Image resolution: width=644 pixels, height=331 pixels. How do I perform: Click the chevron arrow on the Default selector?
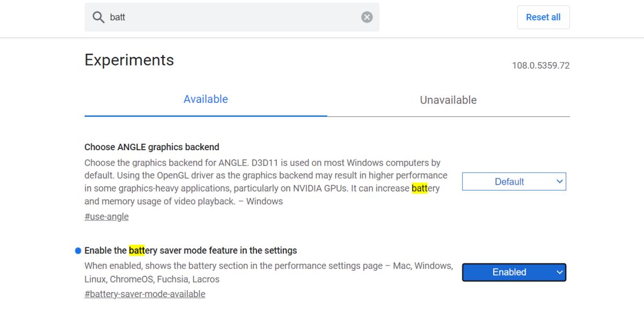pyautogui.click(x=559, y=181)
